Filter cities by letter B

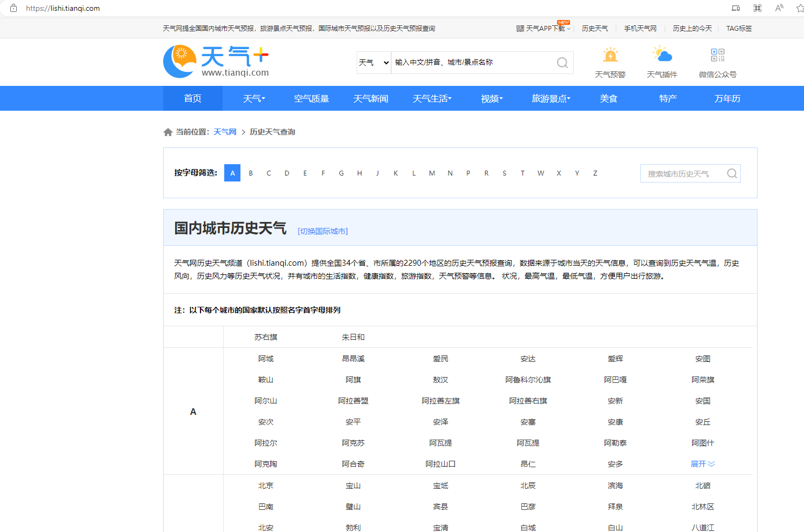pos(251,173)
